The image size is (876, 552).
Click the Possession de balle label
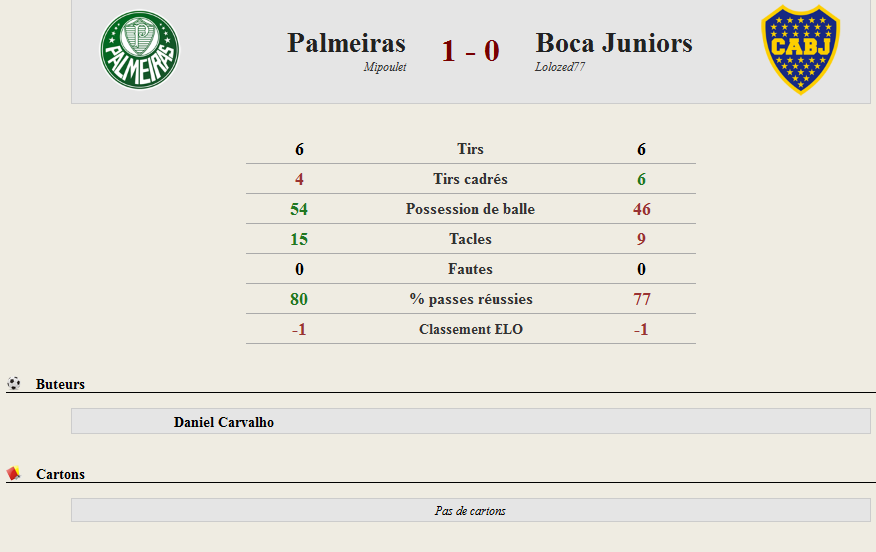[470, 209]
